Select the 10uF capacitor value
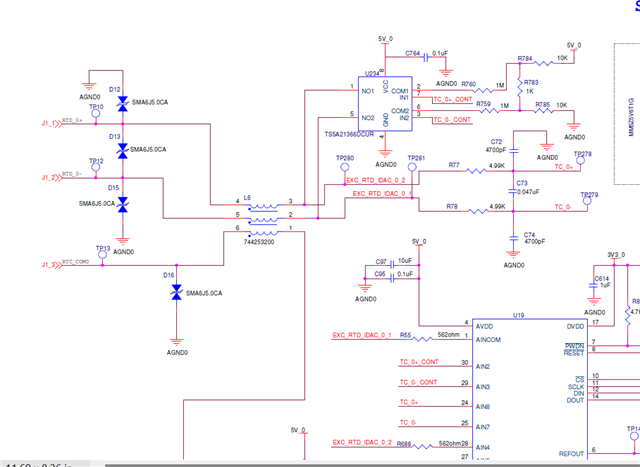The height and width of the screenshot is (467, 640). pyautogui.click(x=405, y=260)
